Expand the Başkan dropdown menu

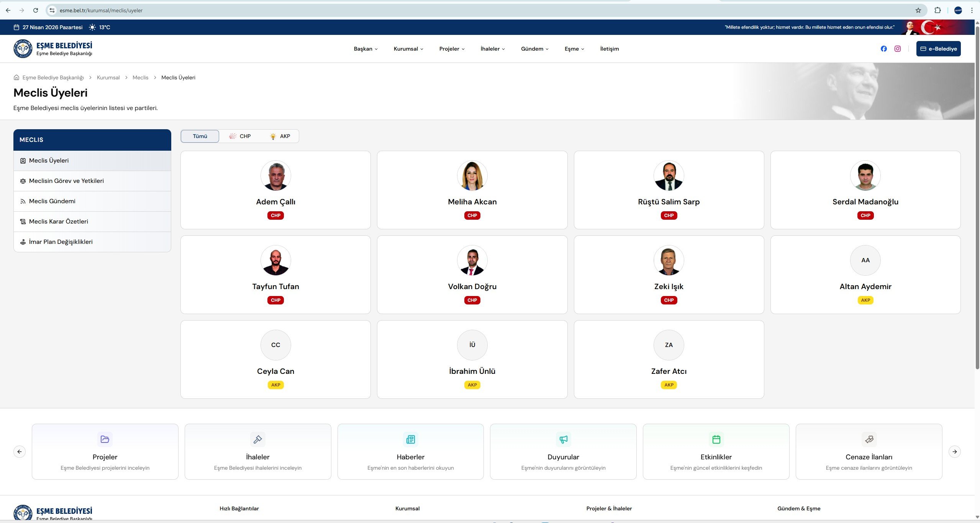(x=365, y=49)
